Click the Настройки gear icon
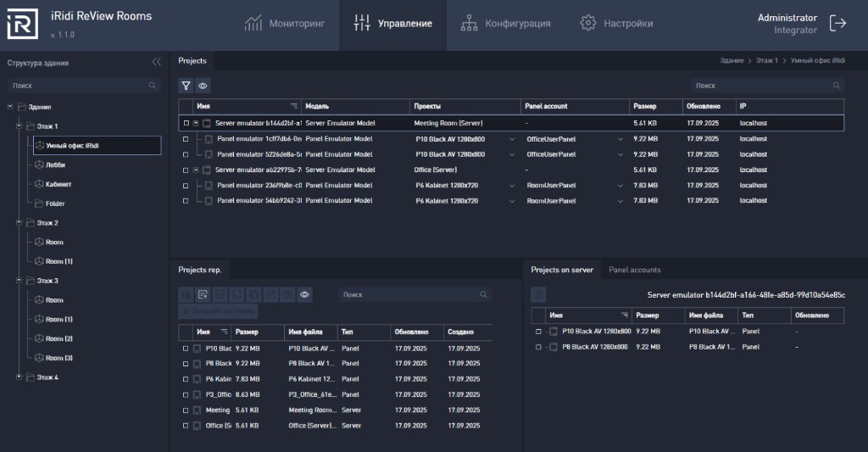 tap(588, 23)
